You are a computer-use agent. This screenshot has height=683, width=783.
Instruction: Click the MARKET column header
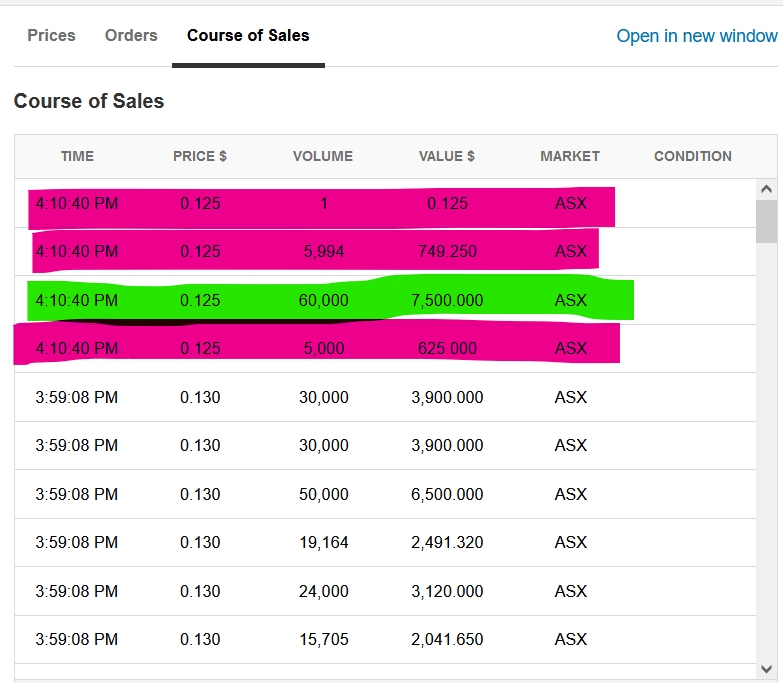point(570,156)
